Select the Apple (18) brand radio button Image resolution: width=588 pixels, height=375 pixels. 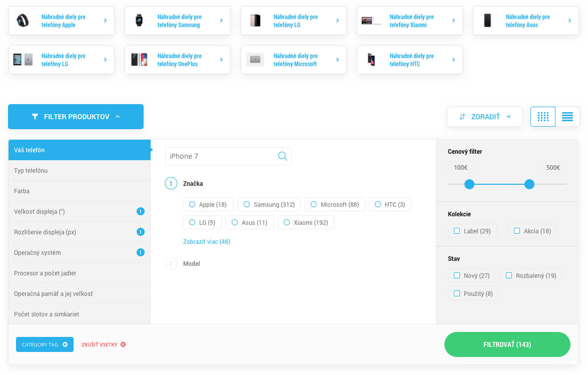click(192, 204)
